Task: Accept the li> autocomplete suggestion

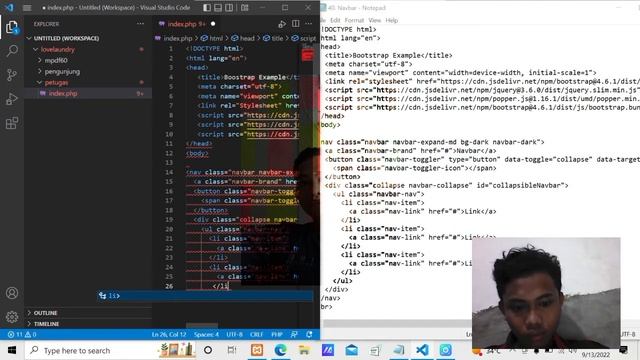Action: click(205, 296)
